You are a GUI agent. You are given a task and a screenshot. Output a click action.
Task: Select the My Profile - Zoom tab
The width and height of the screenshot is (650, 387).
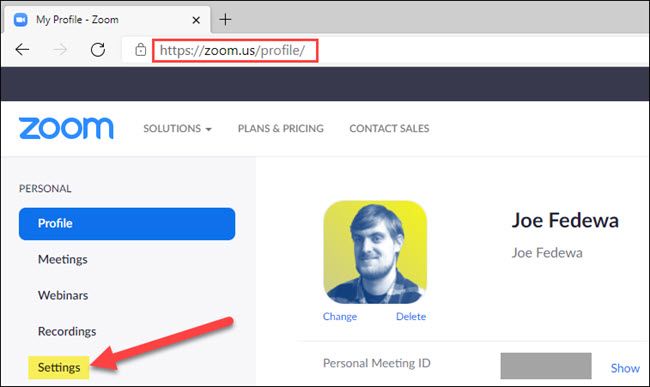pyautogui.click(x=107, y=19)
